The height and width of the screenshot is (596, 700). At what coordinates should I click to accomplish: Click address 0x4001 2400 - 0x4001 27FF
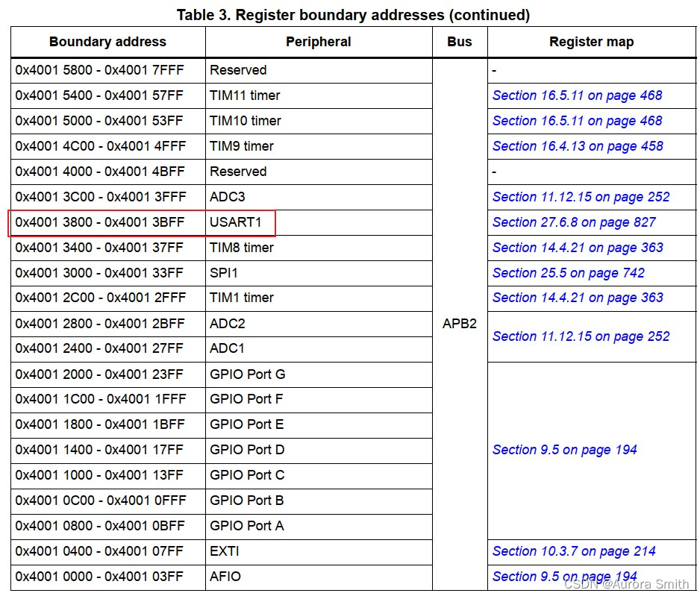pyautogui.click(x=99, y=348)
